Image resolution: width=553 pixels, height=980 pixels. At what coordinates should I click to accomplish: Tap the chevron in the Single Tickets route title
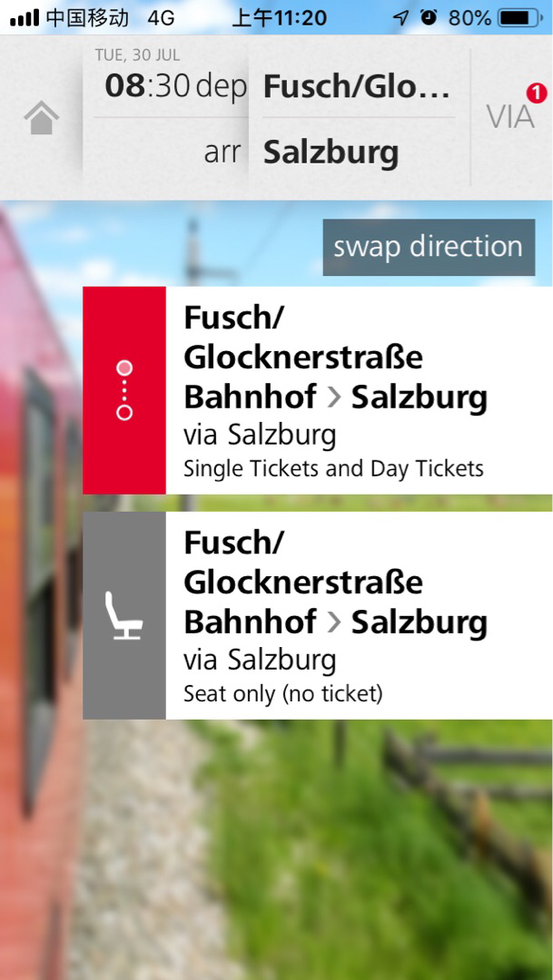pyautogui.click(x=334, y=397)
